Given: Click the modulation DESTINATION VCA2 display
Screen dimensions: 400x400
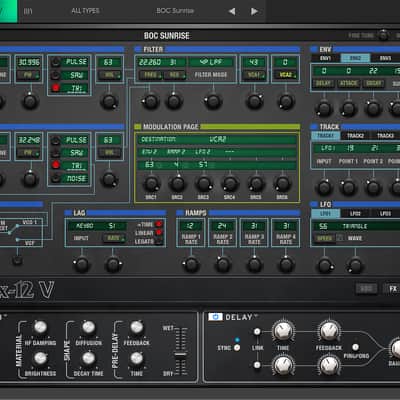Looking at the screenshot, I should [x=217, y=139].
